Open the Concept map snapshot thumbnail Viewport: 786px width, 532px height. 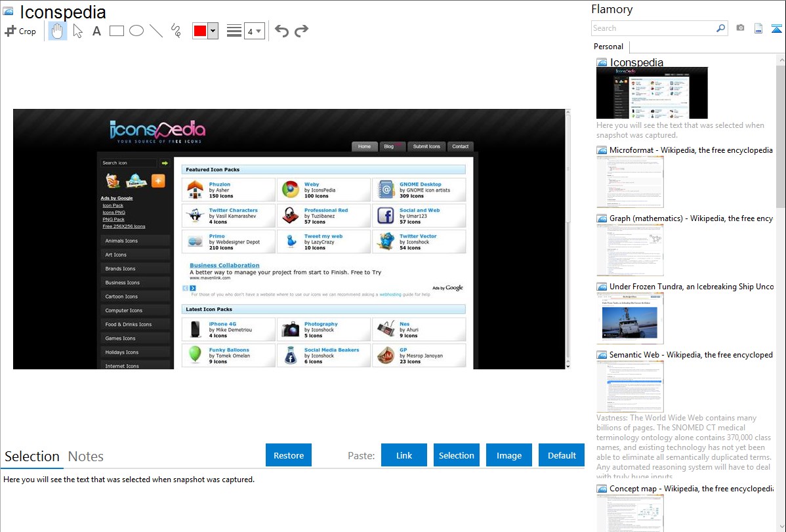(630, 513)
